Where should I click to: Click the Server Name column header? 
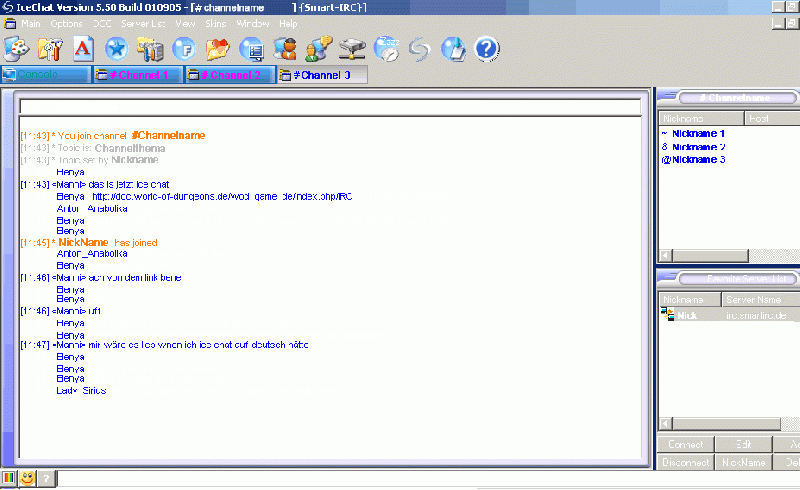(x=761, y=300)
